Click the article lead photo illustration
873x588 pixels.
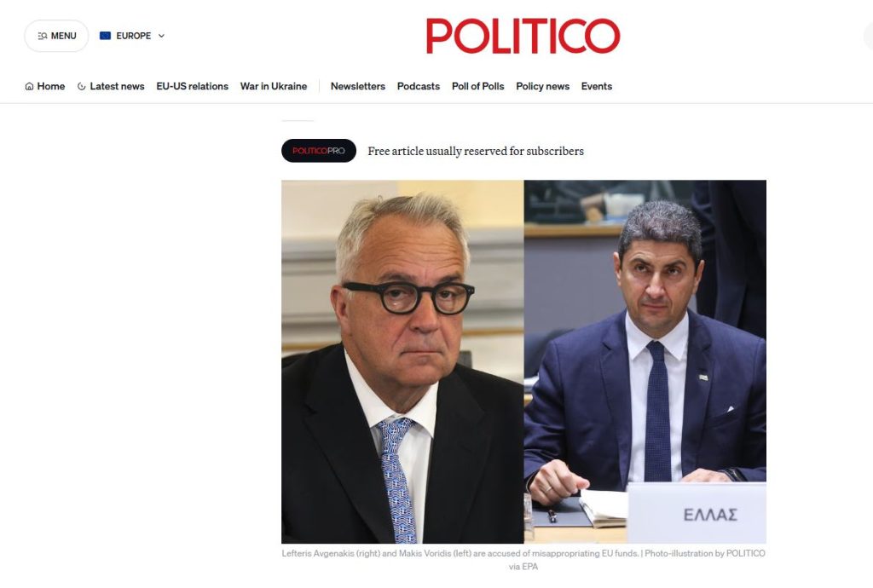(x=523, y=361)
